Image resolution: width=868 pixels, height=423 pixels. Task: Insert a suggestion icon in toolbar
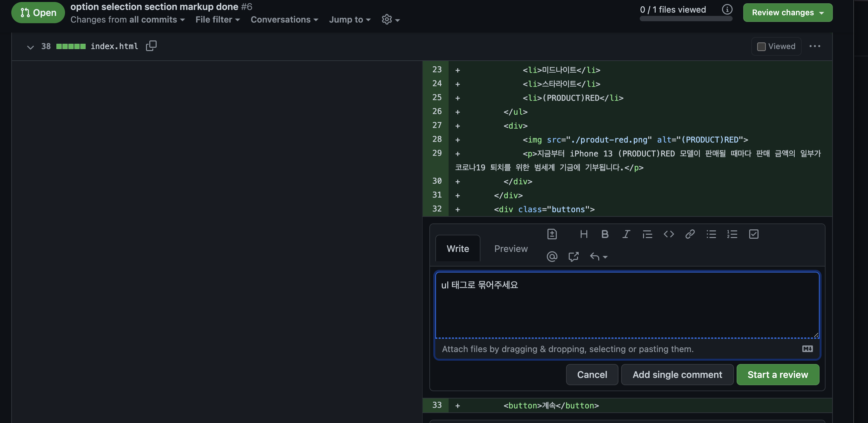[552, 234]
